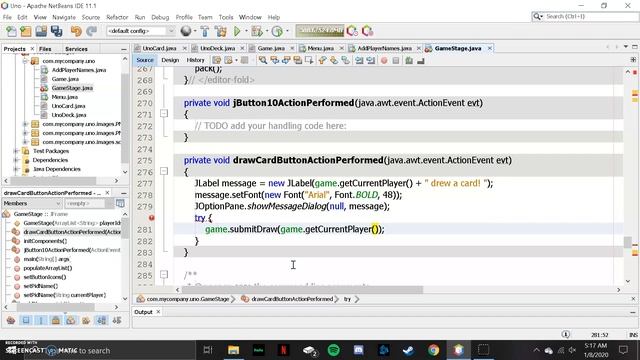Open the Services panel tab
Screen dimensions: 640x360
click(x=76, y=49)
